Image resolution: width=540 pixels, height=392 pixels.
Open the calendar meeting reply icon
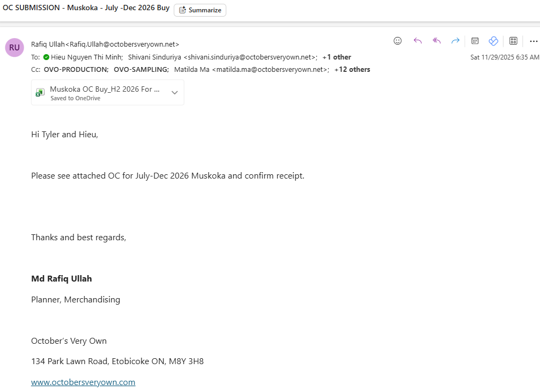click(x=475, y=41)
